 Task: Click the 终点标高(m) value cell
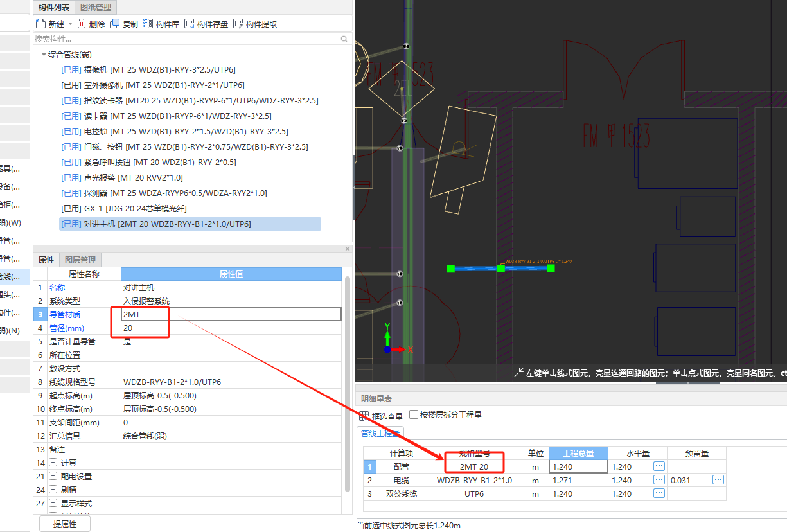[x=231, y=409]
